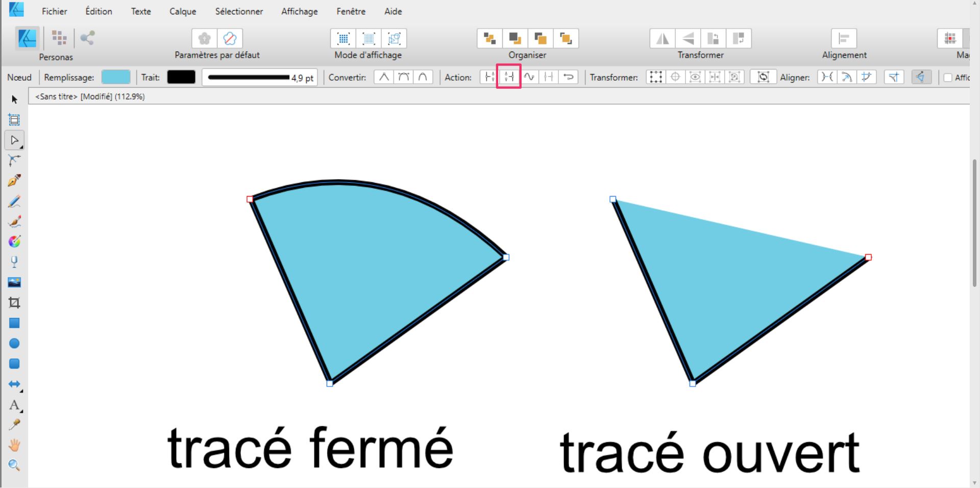Screen dimensions: 980x488
Task: Rotate selection counter-clockwise
Action: click(713, 38)
